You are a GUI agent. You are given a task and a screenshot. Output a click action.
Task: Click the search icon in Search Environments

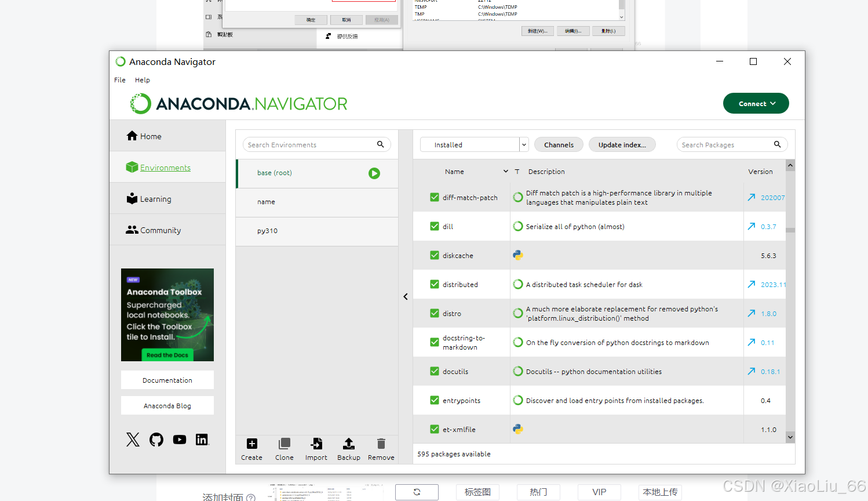[381, 144]
